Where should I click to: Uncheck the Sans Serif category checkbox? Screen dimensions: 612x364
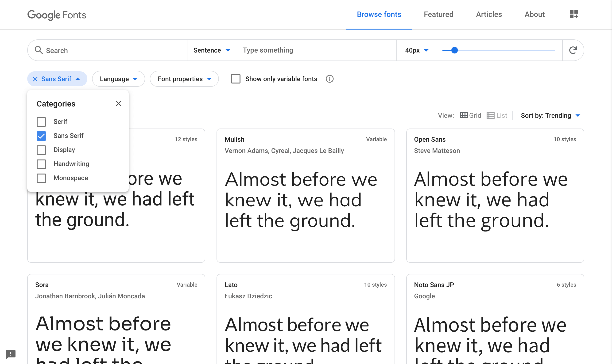click(41, 136)
